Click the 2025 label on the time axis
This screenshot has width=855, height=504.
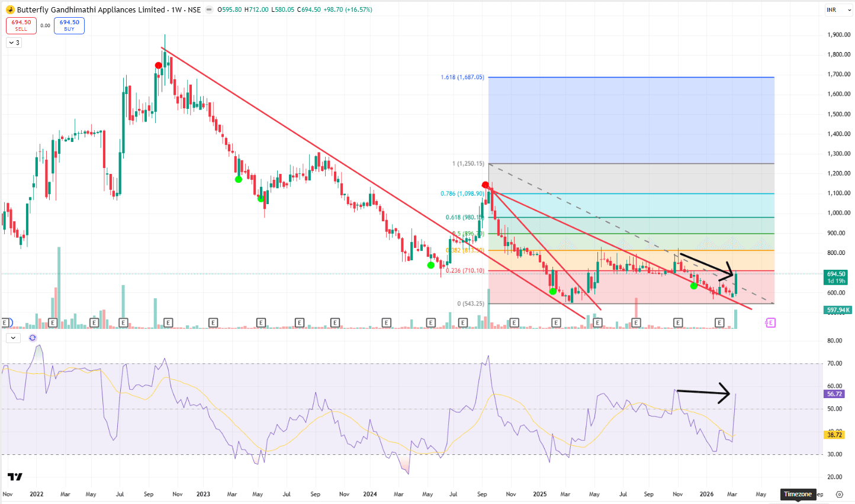click(540, 494)
